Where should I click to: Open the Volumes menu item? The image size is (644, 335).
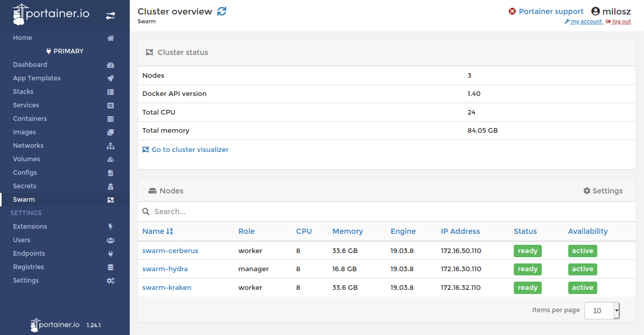[26, 159]
